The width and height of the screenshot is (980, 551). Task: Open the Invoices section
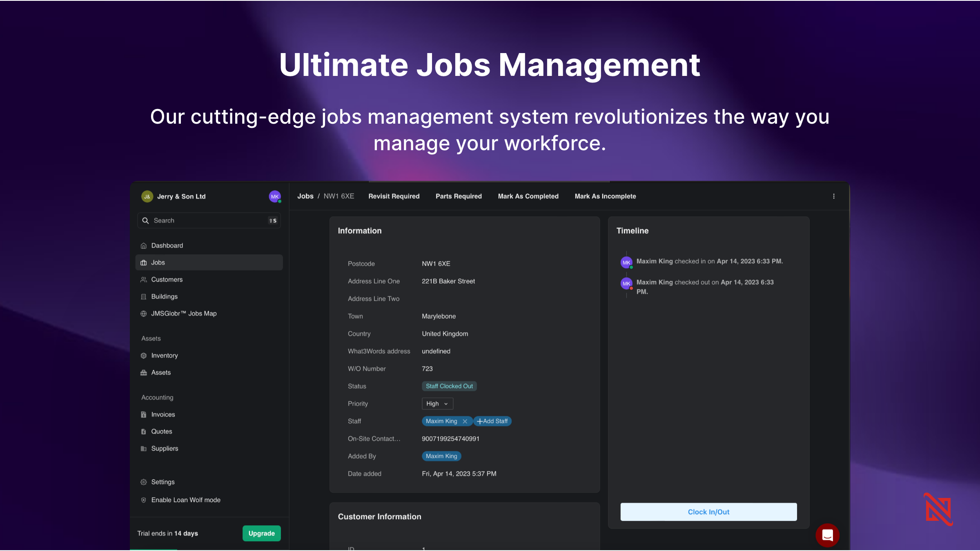pos(163,414)
